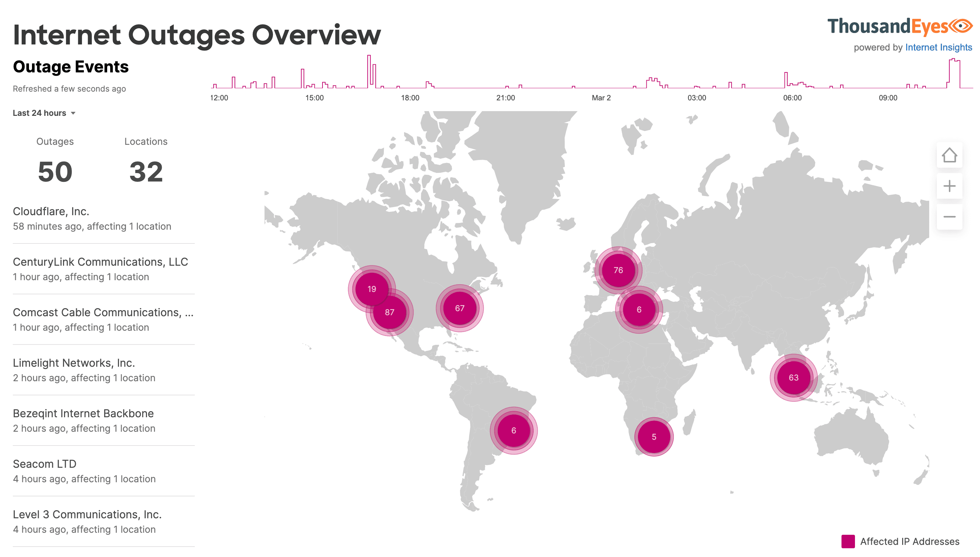The width and height of the screenshot is (980, 557).
Task: Click the timeline spike after 09:00
Action: [954, 73]
